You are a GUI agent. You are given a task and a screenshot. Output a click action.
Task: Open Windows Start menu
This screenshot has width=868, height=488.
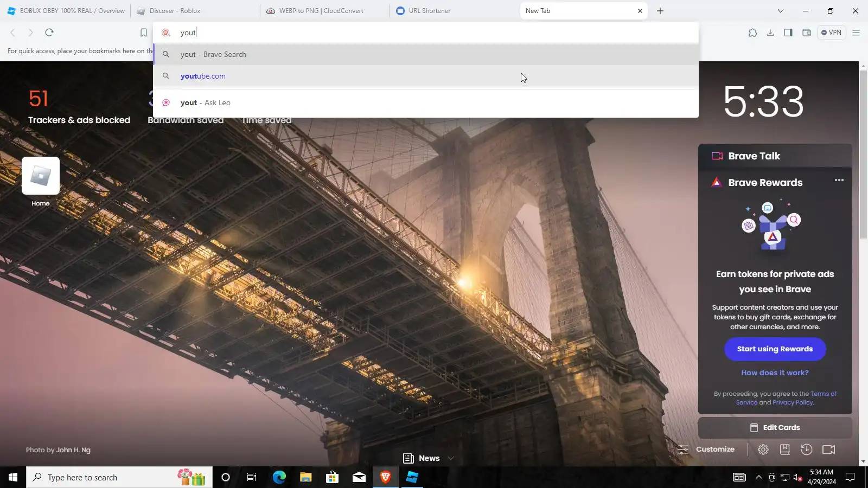click(x=13, y=477)
